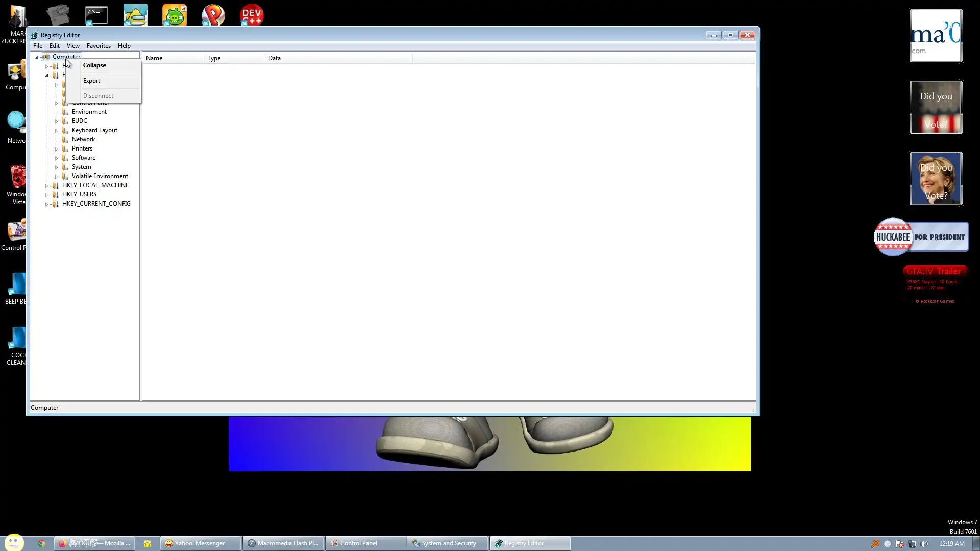Viewport: 980px width, 551px height.
Task: Click the Chrome icon in taskbar
Action: coord(41,543)
